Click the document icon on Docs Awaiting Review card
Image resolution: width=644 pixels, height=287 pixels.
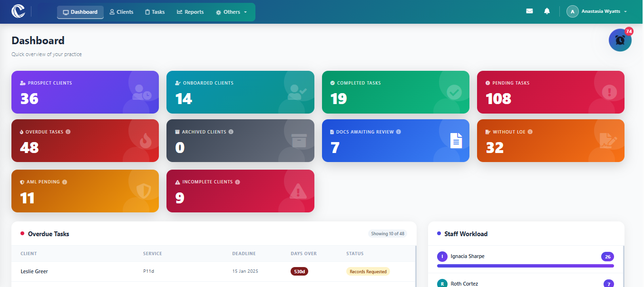(x=456, y=141)
